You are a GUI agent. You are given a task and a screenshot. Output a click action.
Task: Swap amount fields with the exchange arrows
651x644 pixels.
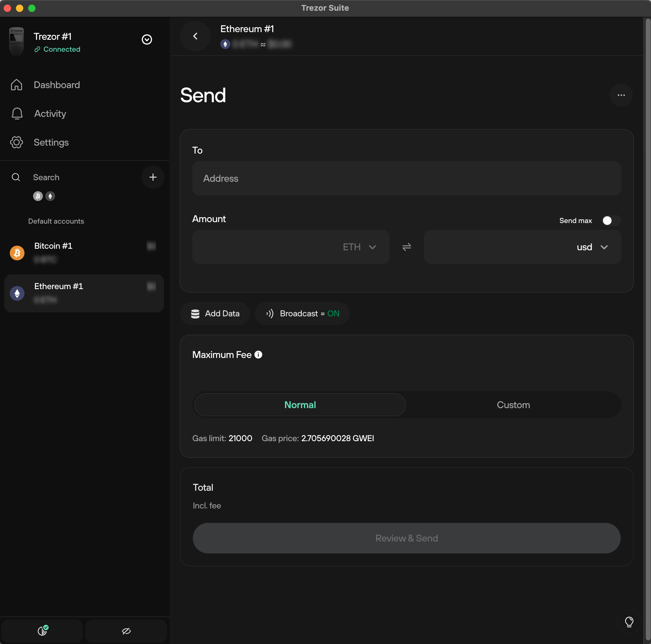[406, 247]
